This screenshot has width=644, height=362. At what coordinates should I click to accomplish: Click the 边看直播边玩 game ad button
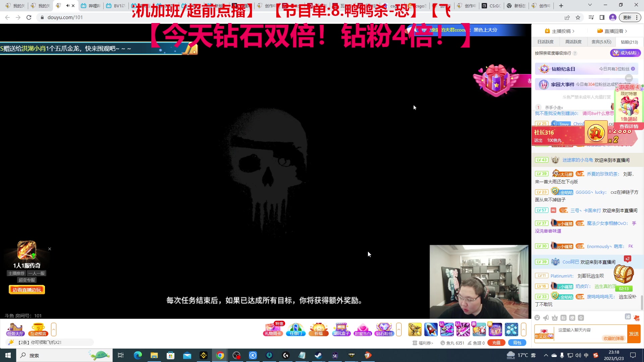click(x=27, y=290)
